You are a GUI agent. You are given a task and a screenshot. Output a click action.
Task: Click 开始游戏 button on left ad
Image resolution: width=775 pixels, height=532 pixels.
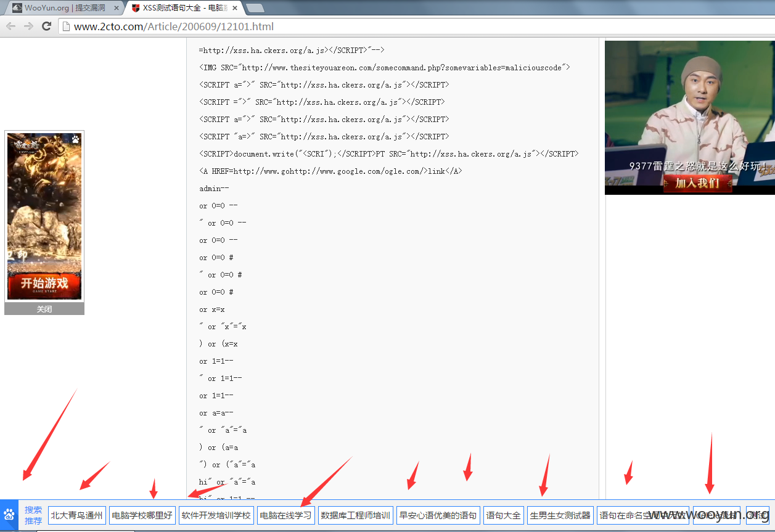[x=44, y=285]
